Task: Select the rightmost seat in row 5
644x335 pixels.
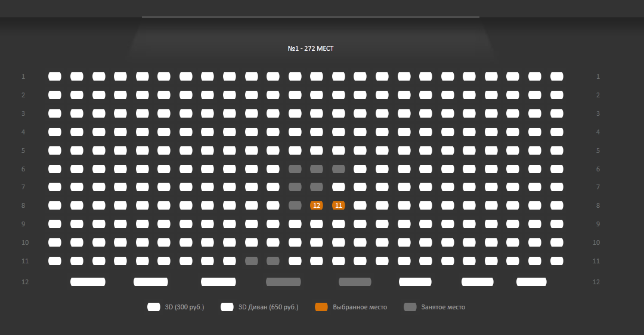Action: (556, 150)
